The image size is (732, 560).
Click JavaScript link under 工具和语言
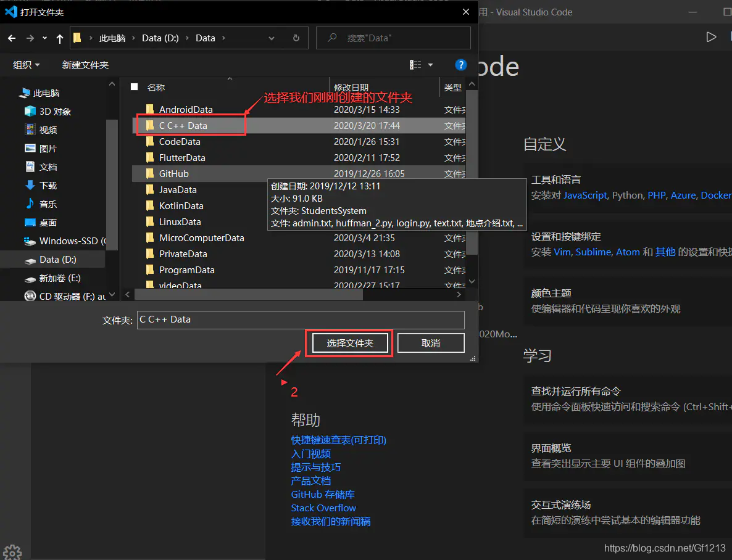coord(585,195)
